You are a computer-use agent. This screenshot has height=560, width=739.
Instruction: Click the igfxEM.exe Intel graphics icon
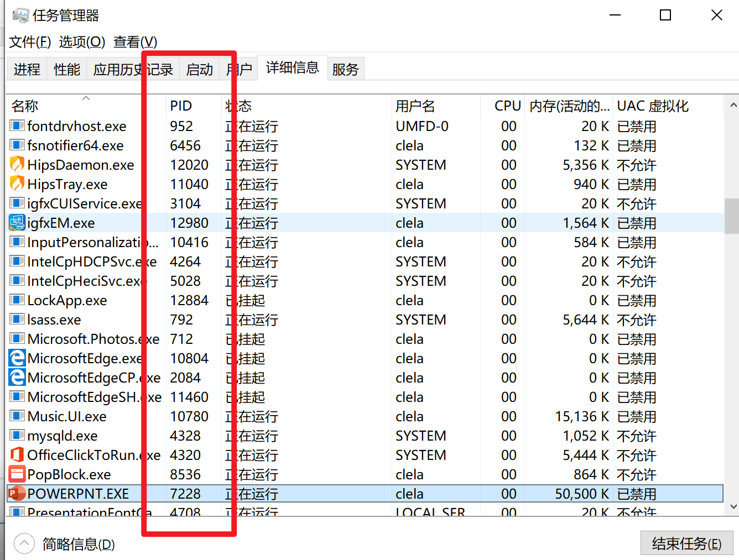tap(17, 223)
